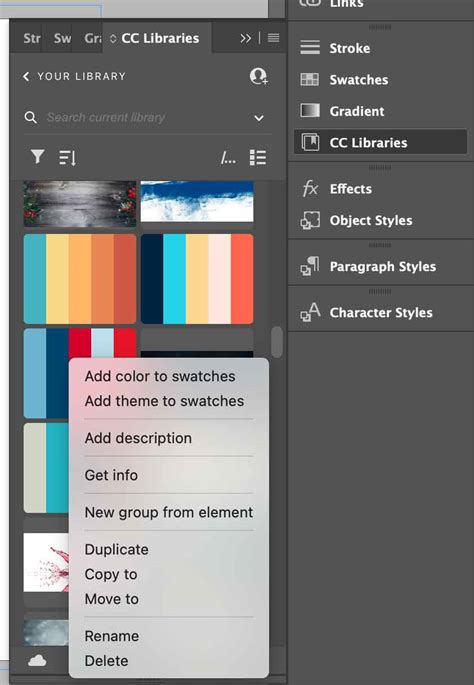Select Rename in context menu
This screenshot has height=685, width=474.
[111, 636]
